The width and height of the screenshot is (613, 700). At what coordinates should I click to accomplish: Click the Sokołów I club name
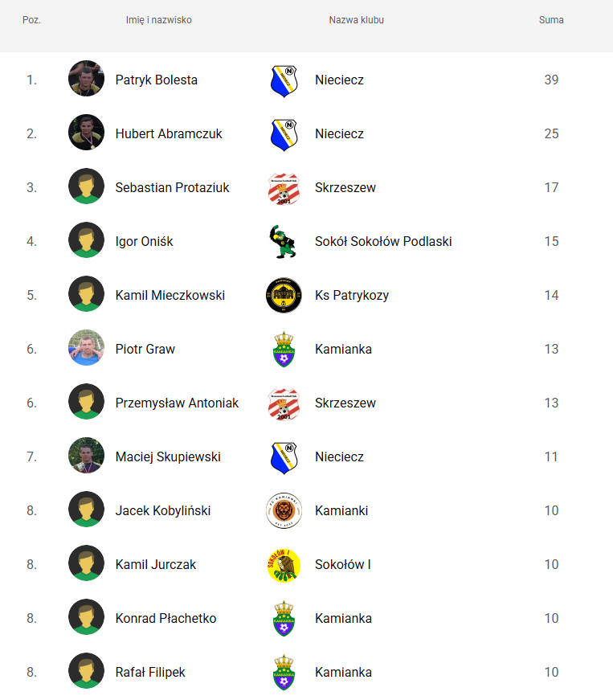(342, 564)
